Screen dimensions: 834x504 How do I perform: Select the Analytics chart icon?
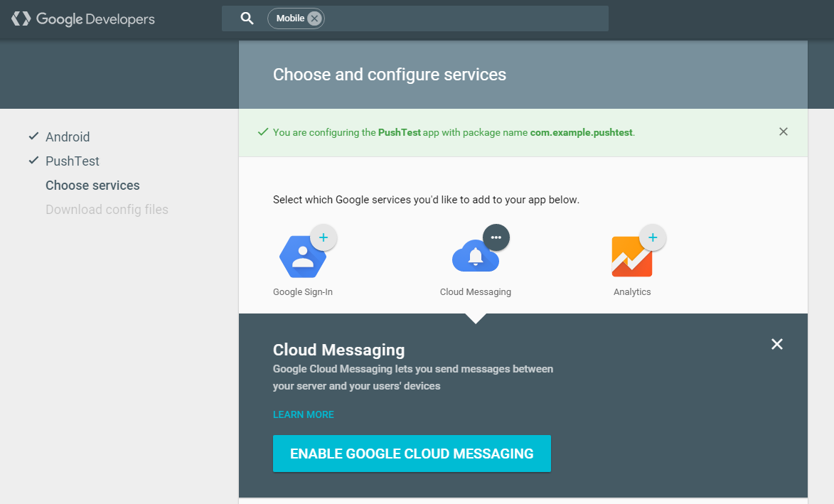pyautogui.click(x=631, y=257)
